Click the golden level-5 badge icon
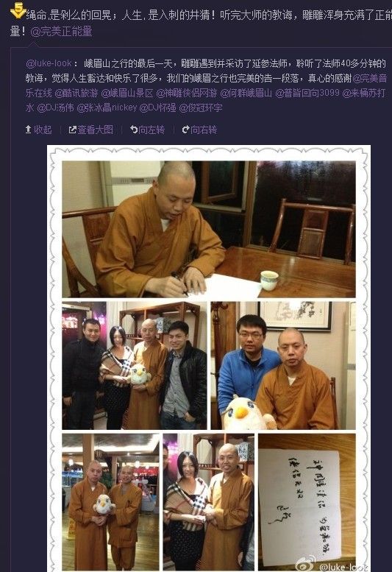392x572 pixels. [18, 10]
